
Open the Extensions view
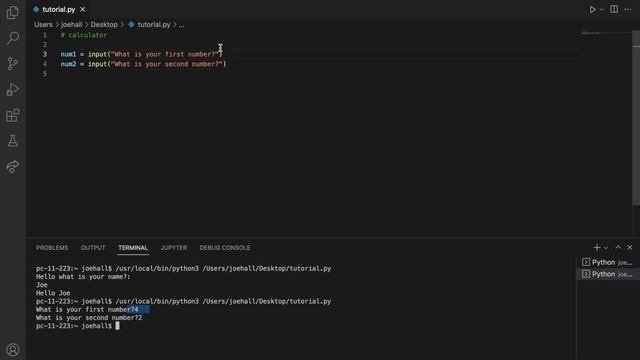[13, 115]
